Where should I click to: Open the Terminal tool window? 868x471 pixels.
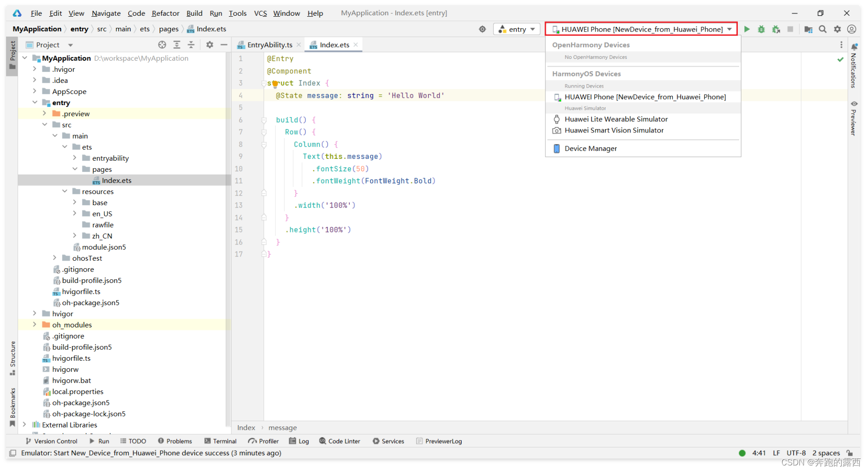pyautogui.click(x=221, y=441)
